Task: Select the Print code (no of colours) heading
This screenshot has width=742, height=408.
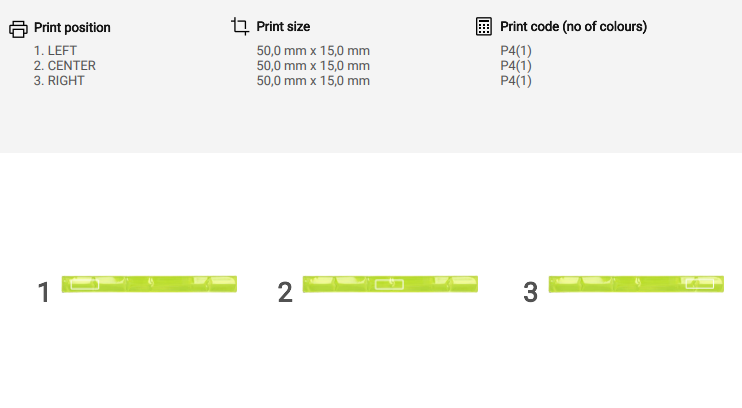Action: click(573, 27)
